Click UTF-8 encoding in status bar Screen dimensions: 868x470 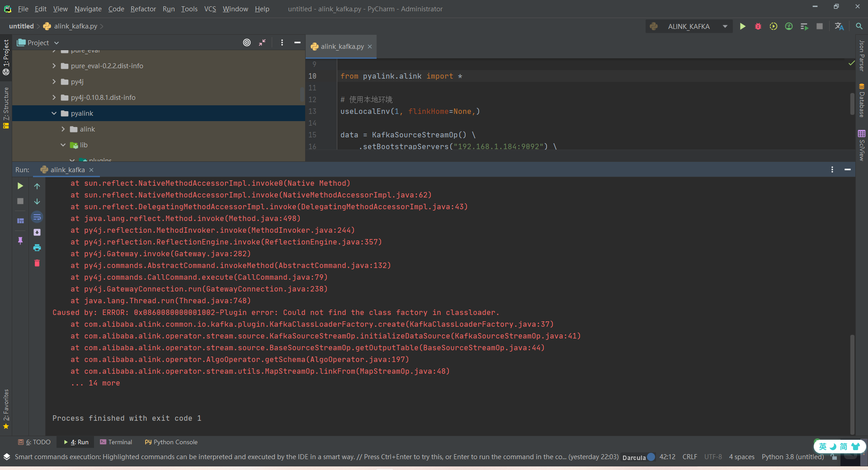713,457
